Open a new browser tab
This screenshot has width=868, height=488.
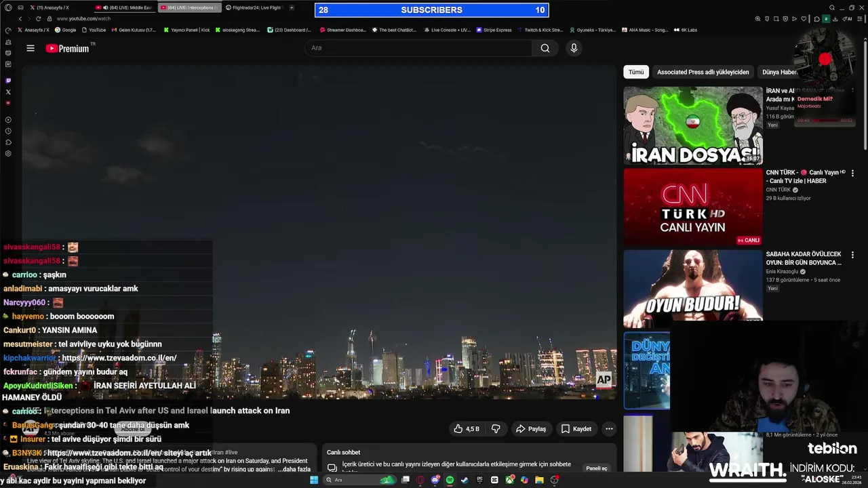click(292, 7)
